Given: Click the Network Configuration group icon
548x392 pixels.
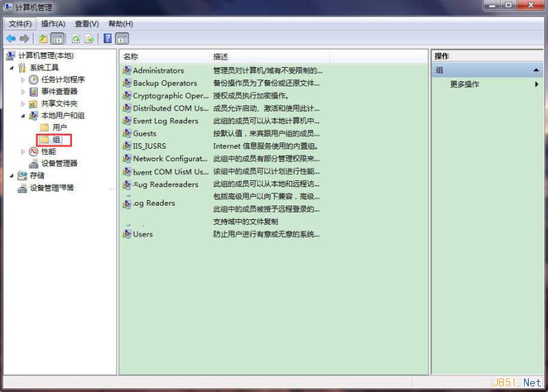Looking at the screenshot, I should pos(127,158).
